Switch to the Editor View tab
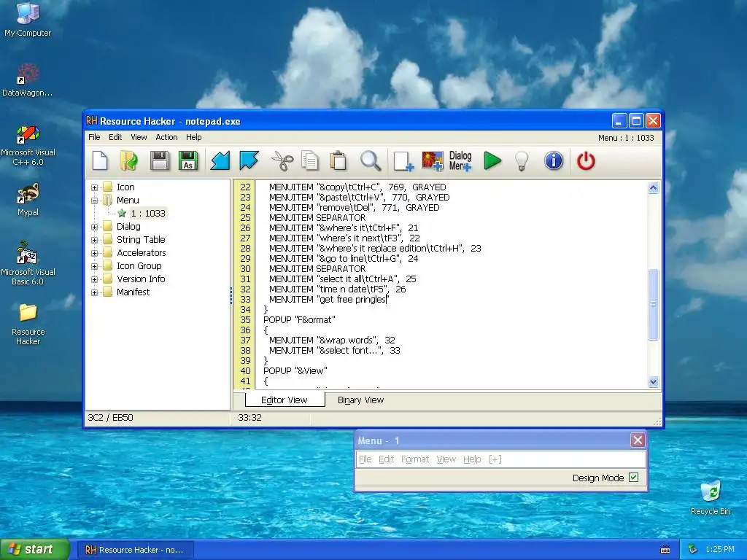Image resolution: width=747 pixels, height=560 pixels. (x=285, y=400)
